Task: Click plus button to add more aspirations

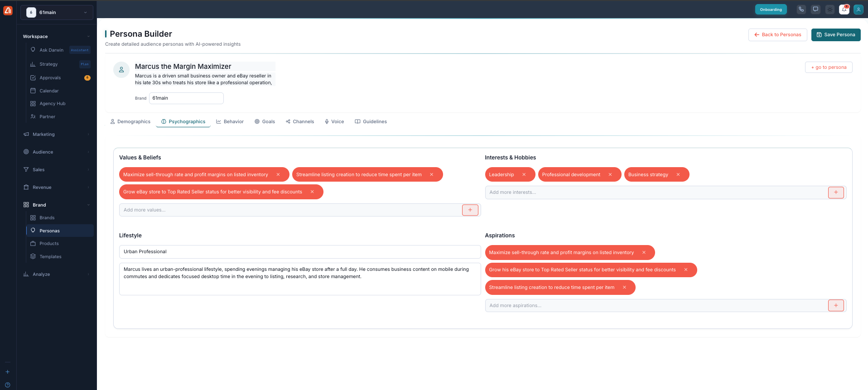Action: point(836,306)
